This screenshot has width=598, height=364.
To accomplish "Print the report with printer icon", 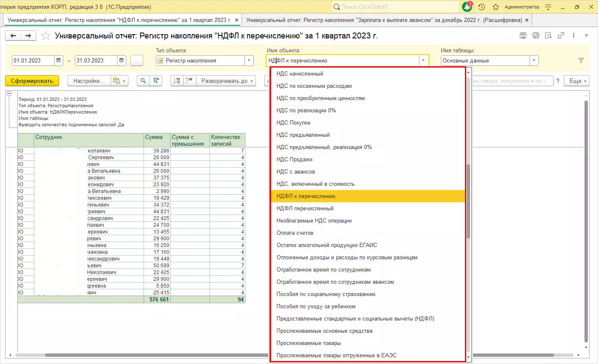I will 536,35.
